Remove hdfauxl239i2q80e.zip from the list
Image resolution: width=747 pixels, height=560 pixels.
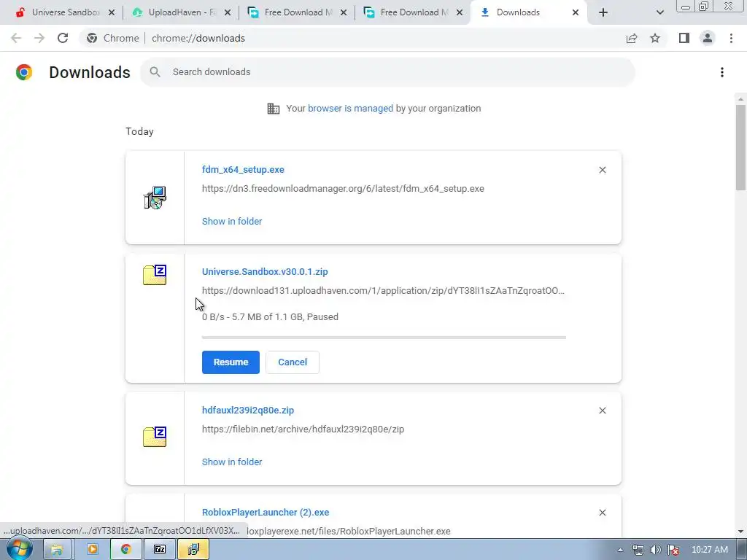tap(602, 411)
